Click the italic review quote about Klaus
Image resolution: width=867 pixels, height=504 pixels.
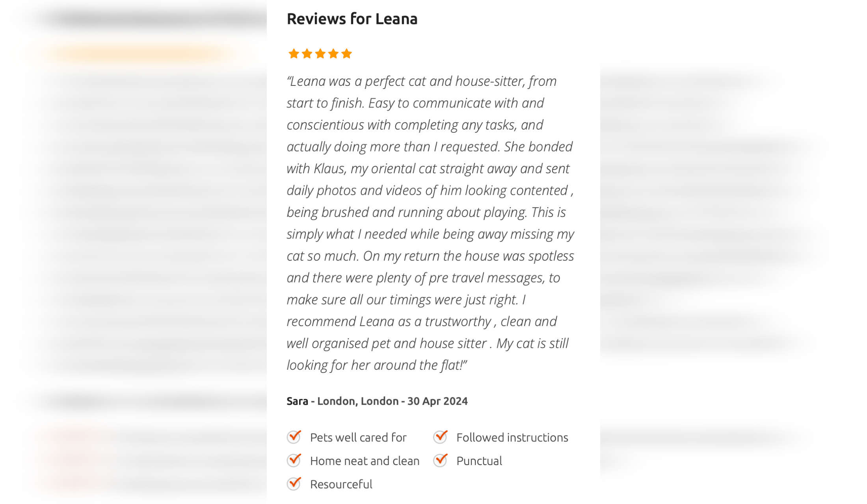pos(430,223)
